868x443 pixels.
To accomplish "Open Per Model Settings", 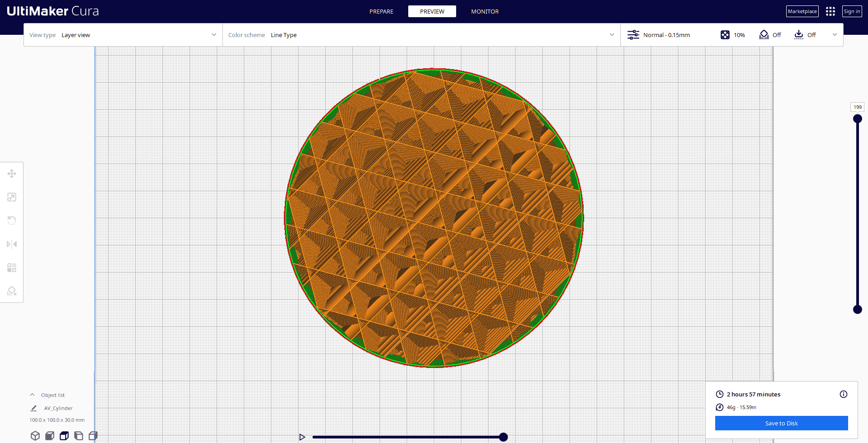I will [12, 267].
